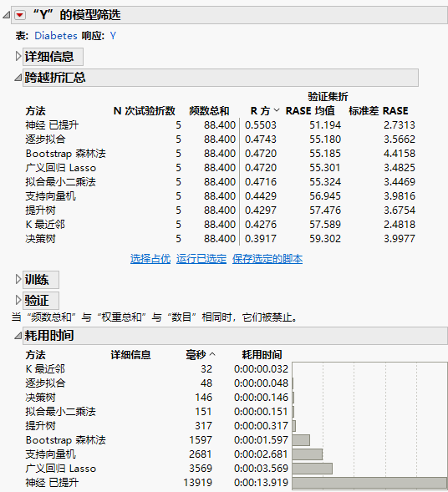Click the 32 milliseconds cell

click(x=206, y=369)
